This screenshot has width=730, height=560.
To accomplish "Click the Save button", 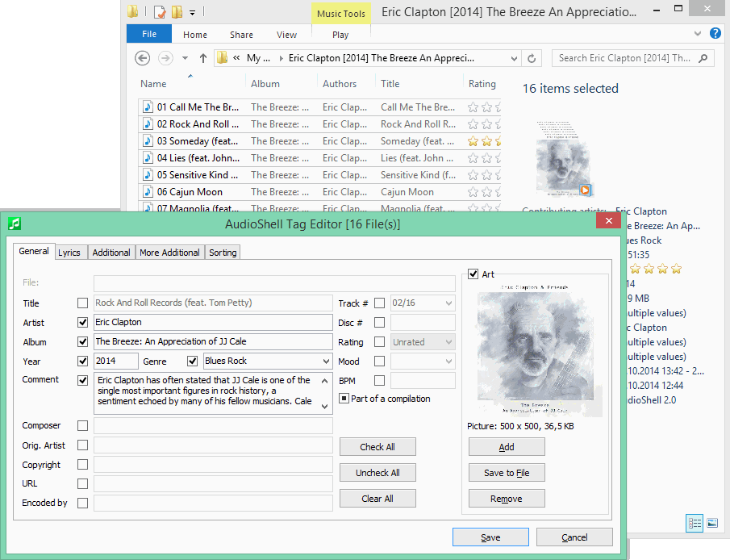I will 490,537.
